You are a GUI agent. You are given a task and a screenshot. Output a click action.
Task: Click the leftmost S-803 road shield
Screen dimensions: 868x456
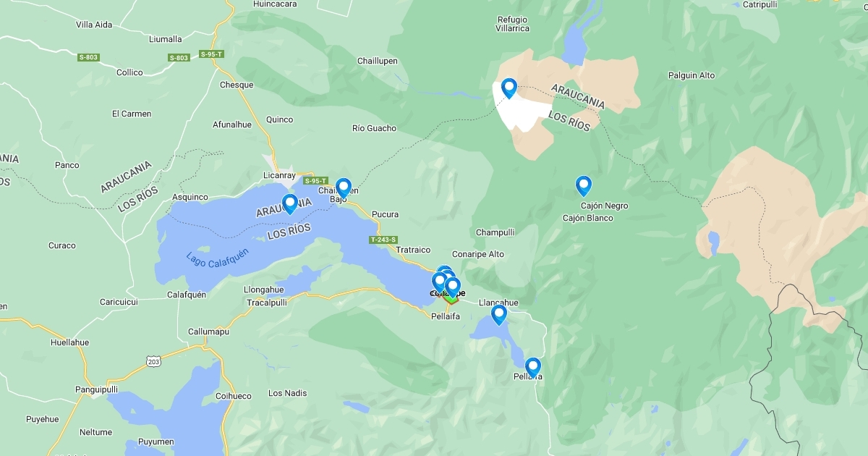coord(89,57)
